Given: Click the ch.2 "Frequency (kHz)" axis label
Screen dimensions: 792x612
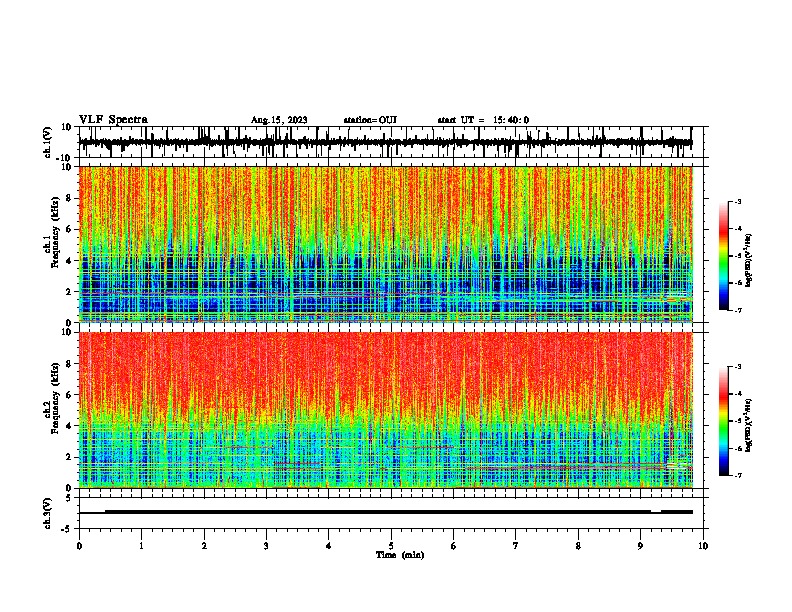Looking at the screenshot, I should point(56,397).
